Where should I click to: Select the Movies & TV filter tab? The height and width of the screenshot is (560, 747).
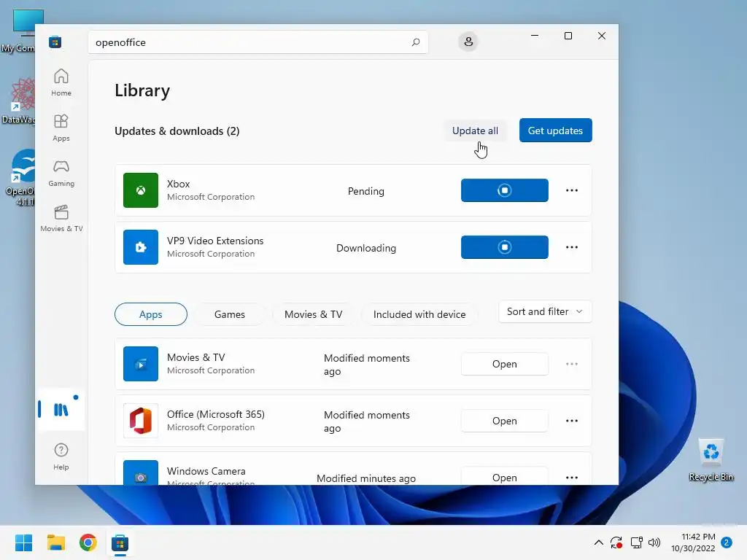pos(313,314)
